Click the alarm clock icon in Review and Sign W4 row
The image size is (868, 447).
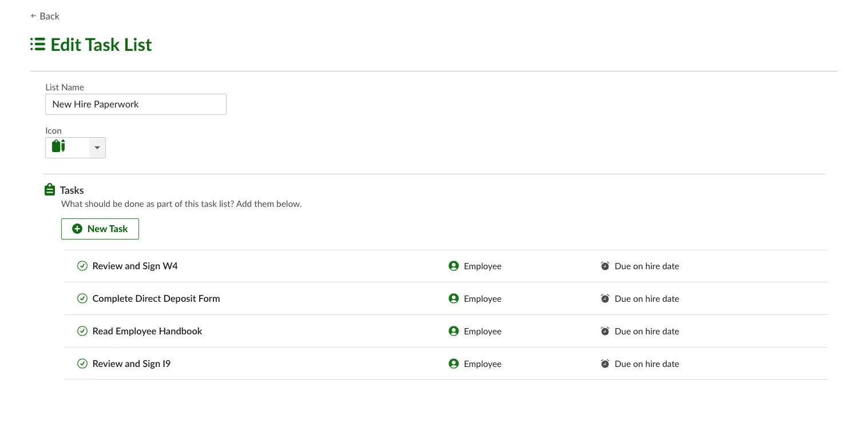[x=605, y=266]
